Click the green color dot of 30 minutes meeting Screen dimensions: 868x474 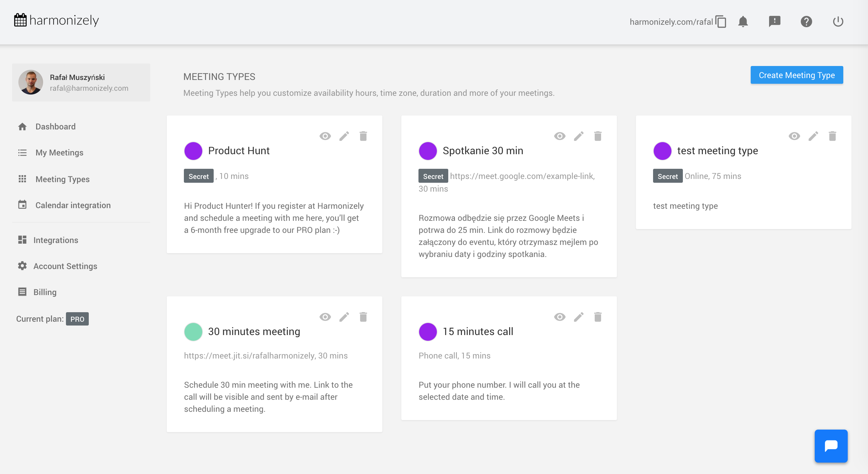(x=193, y=332)
